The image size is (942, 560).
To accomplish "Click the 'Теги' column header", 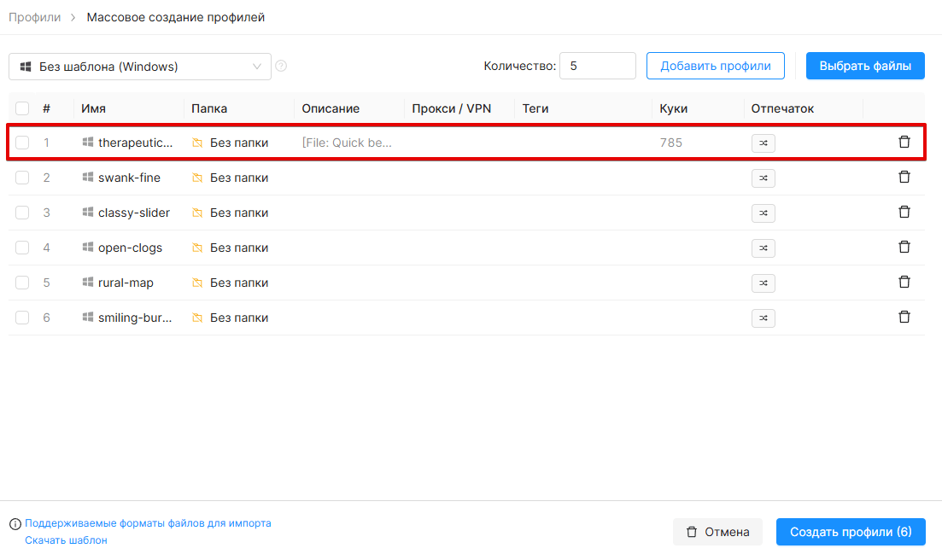I will tap(535, 108).
